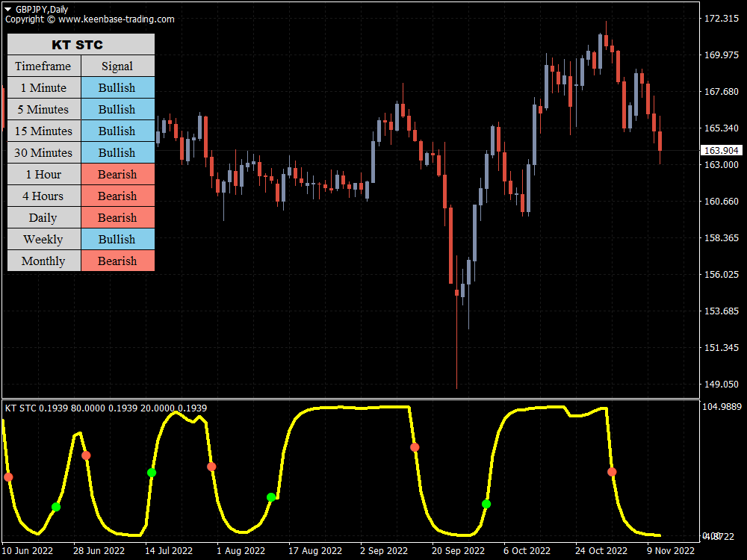Image resolution: width=747 pixels, height=560 pixels.
Task: Click the 153.685 price scale label
Action: click(x=722, y=311)
